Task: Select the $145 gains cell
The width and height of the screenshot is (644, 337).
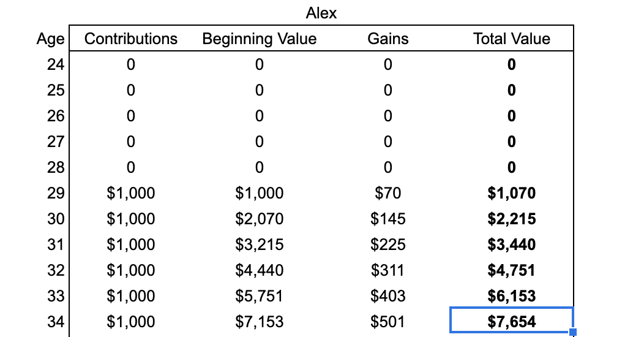Action: coord(388,219)
